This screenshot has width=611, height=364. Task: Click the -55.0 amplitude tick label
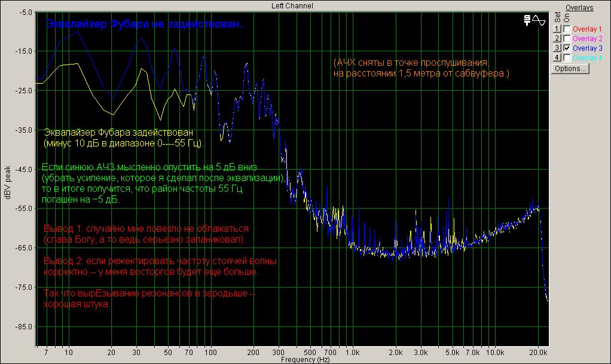tap(23, 209)
